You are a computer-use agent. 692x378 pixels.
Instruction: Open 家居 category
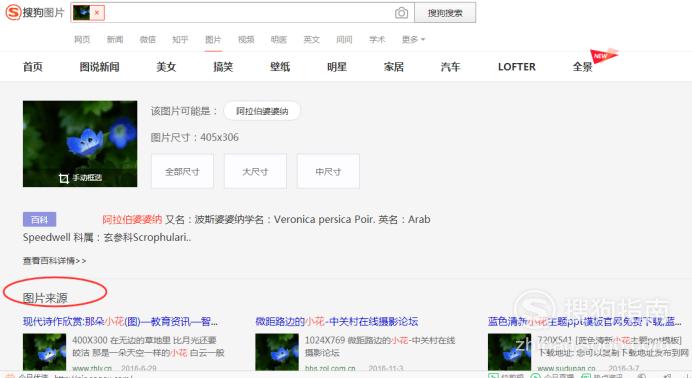click(394, 67)
